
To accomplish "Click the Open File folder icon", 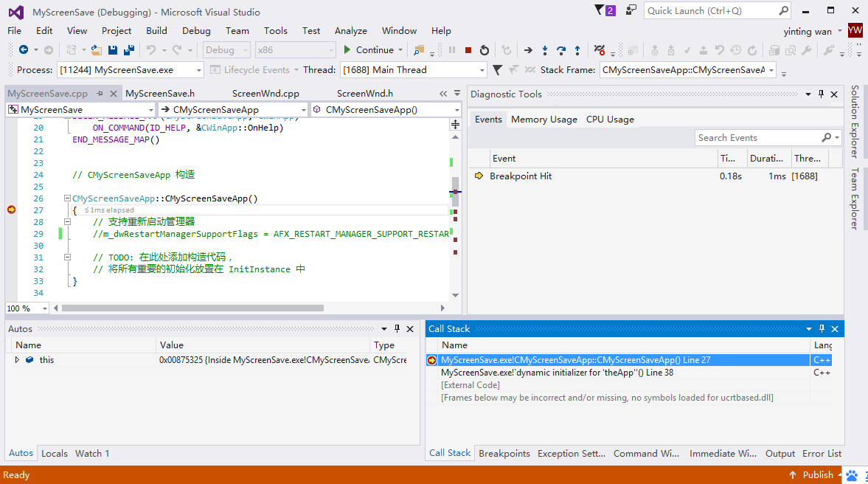I will point(97,50).
